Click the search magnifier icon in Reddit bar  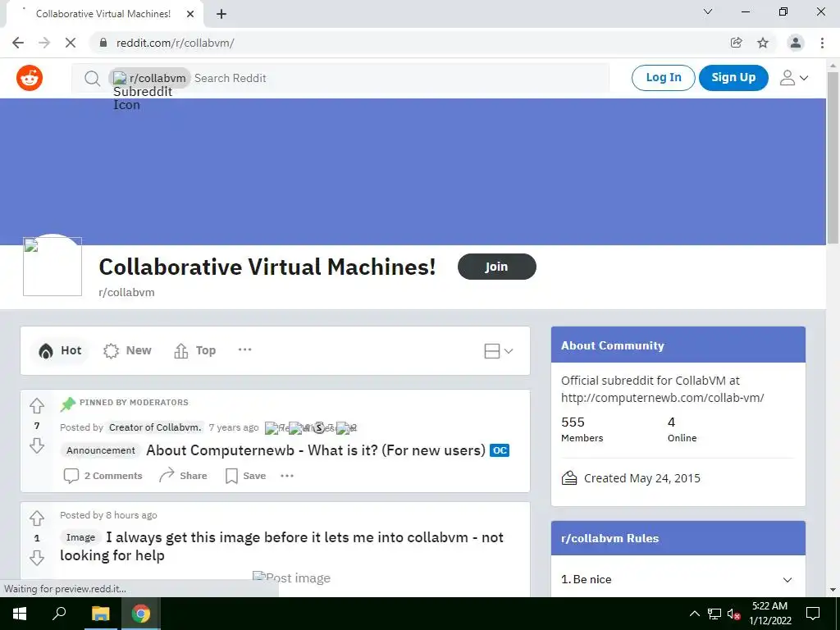pyautogui.click(x=92, y=79)
